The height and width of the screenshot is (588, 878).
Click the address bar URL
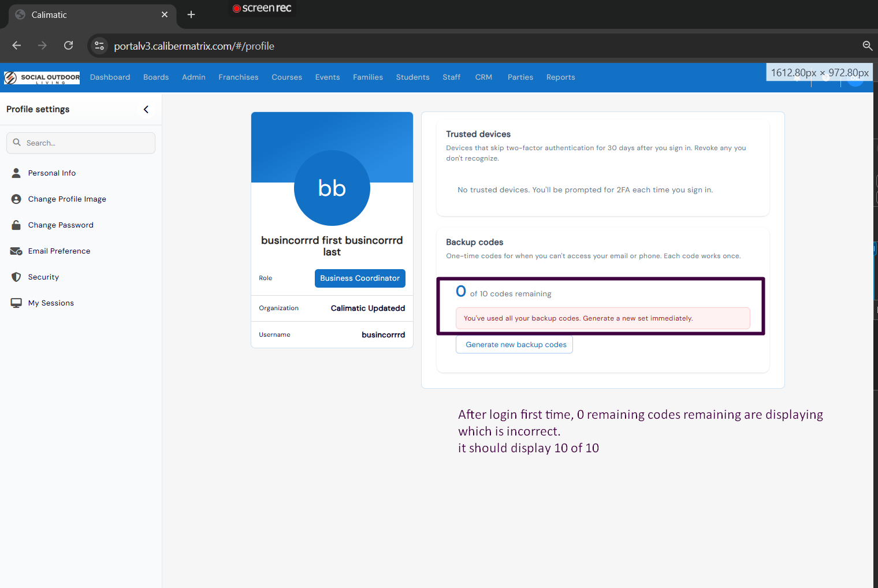pos(194,46)
